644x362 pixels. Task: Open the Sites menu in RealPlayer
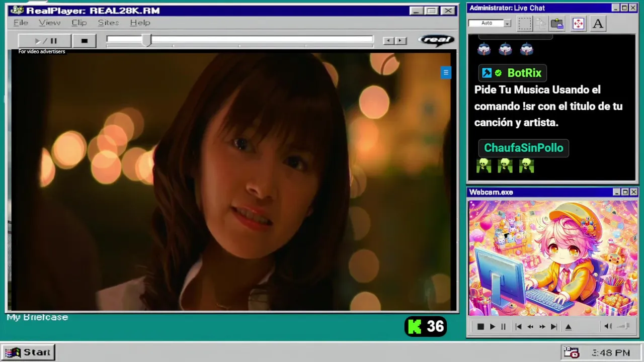point(108,23)
